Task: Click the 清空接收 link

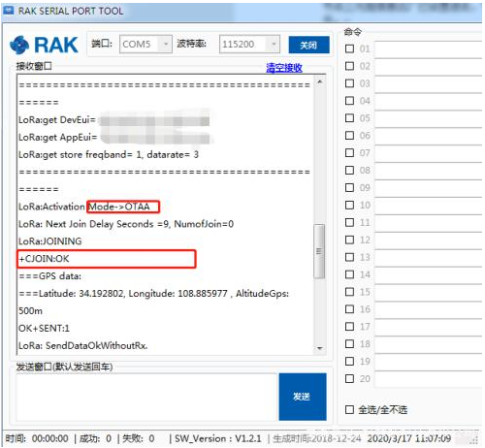Action: 284,68
